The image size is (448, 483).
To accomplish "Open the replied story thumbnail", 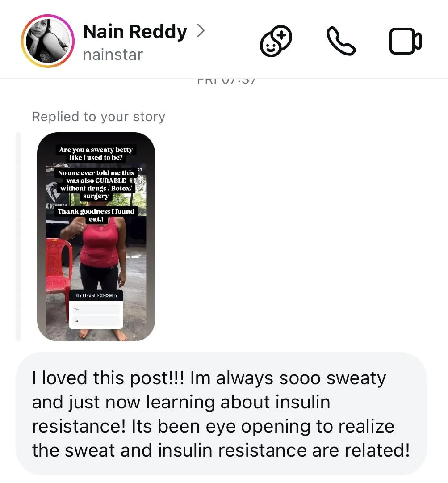I will pyautogui.click(x=96, y=236).
